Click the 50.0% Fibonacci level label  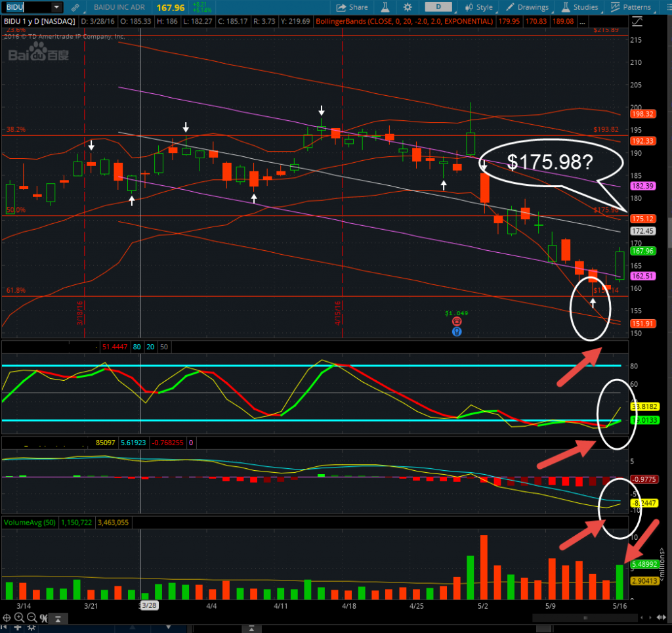pos(16,210)
